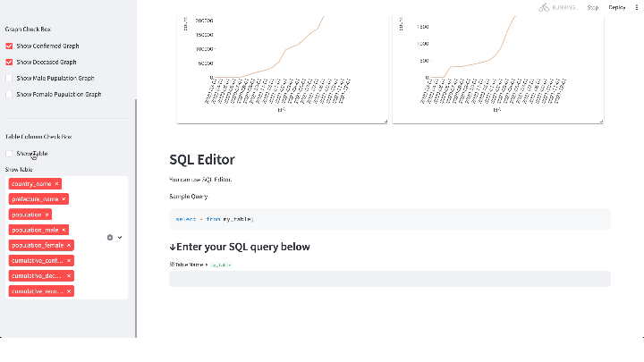Grab the right chart's resize handle
644x362 pixels.
[x=601, y=120]
